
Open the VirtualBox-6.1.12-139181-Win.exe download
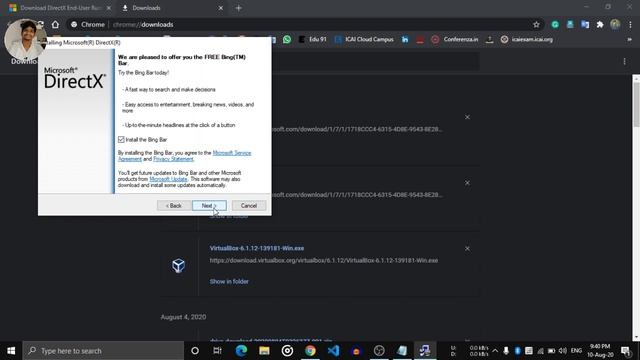point(257,248)
